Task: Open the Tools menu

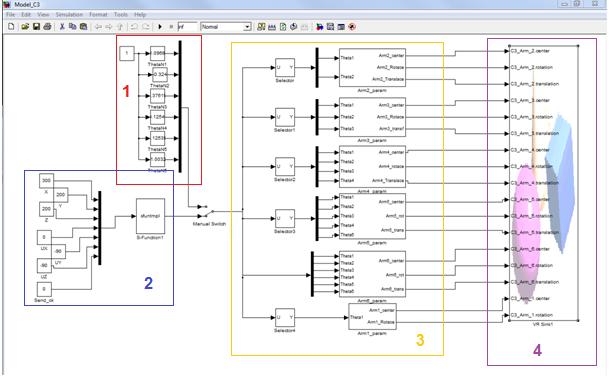Action: click(121, 14)
